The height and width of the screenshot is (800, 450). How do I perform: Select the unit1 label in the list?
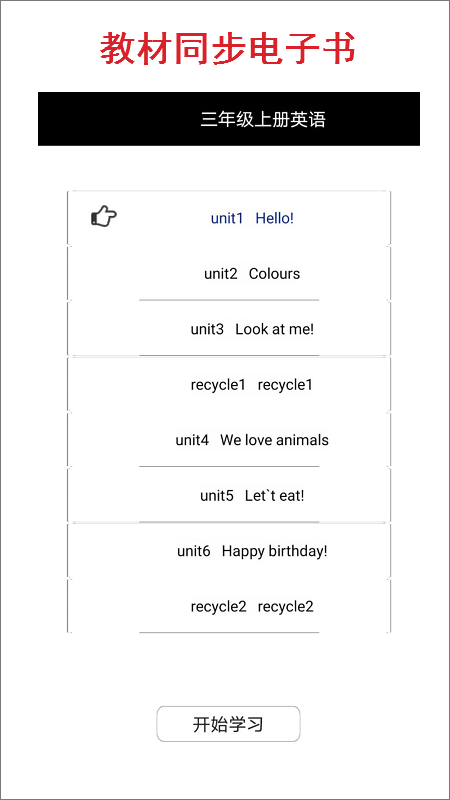click(x=227, y=218)
